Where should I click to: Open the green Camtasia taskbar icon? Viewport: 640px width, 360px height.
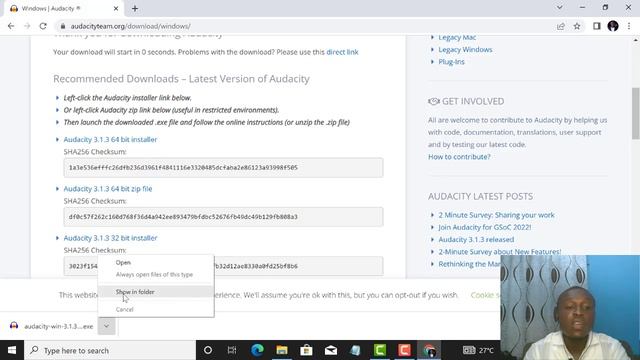pos(380,350)
